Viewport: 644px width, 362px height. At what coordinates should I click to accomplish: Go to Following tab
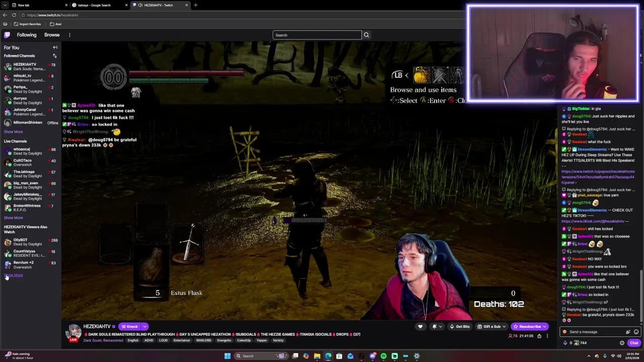point(27,35)
